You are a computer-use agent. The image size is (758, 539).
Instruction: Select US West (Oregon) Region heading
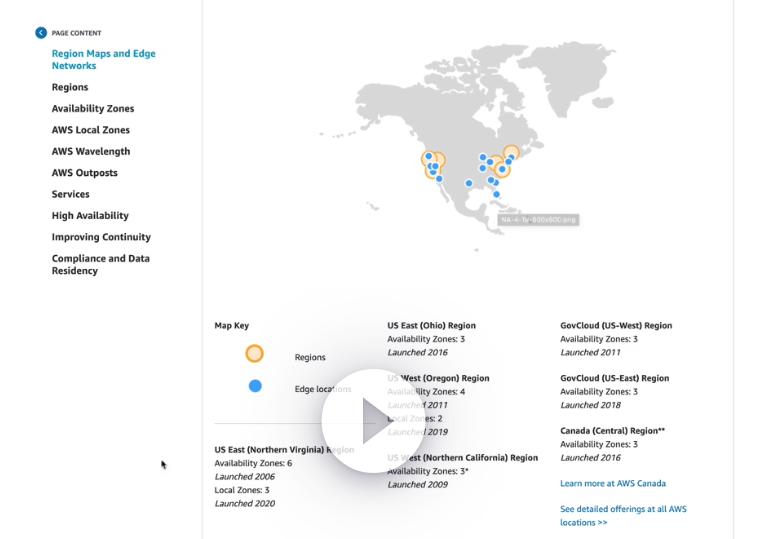coord(438,378)
